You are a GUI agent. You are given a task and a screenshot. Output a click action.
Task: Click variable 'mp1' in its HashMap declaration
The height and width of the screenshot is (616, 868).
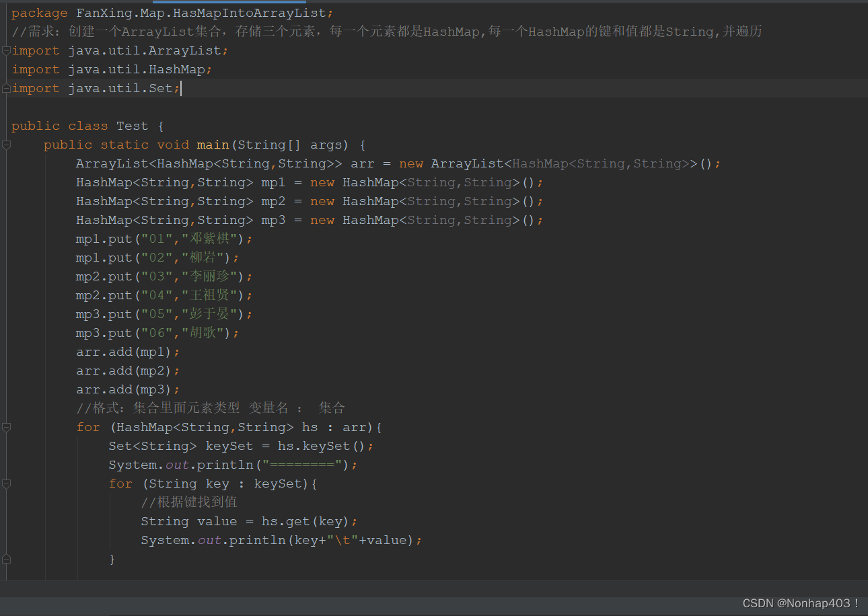pos(273,182)
